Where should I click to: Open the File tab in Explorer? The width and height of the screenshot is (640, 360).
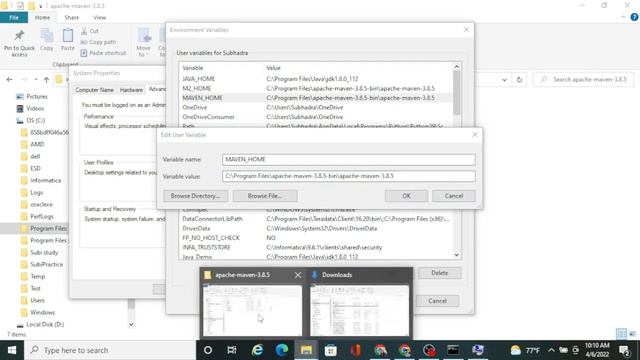(x=14, y=18)
